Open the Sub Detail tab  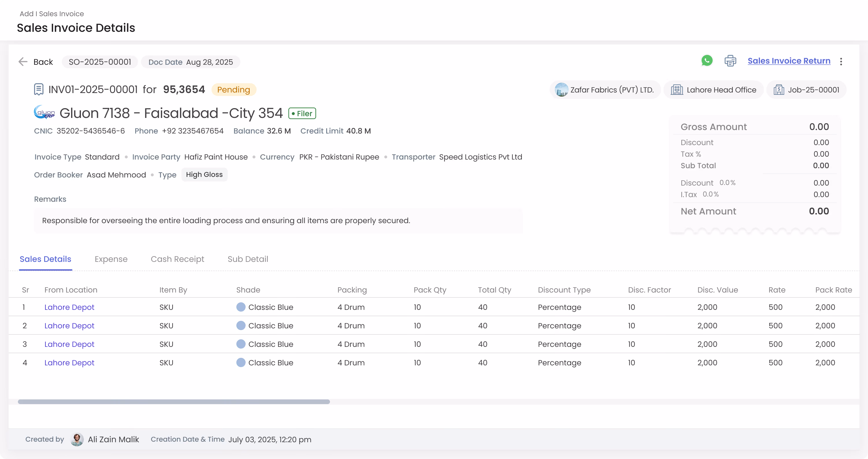(248, 259)
